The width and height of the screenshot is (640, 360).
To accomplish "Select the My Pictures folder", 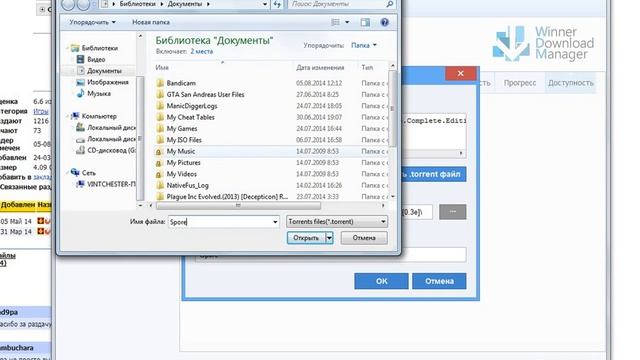I will 183,162.
